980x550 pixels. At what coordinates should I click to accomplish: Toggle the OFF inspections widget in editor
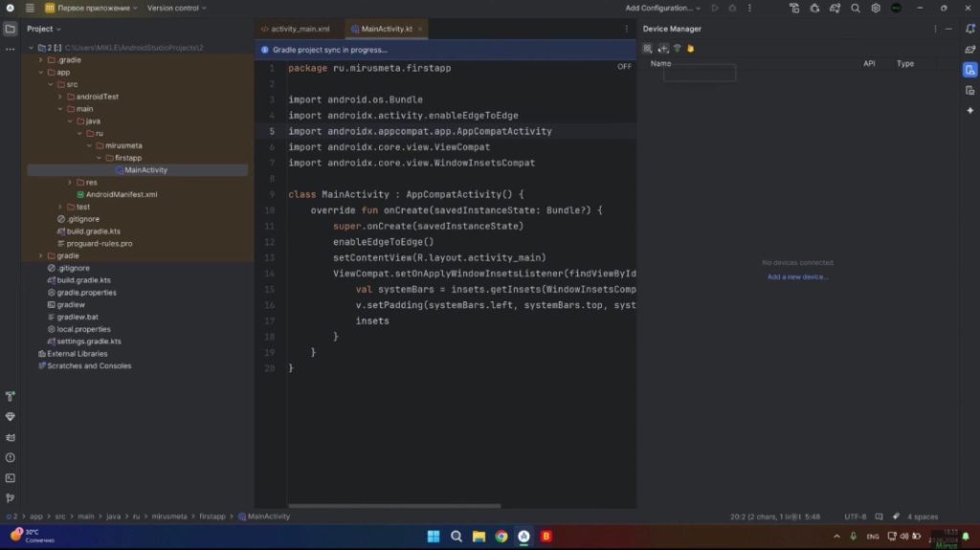624,67
